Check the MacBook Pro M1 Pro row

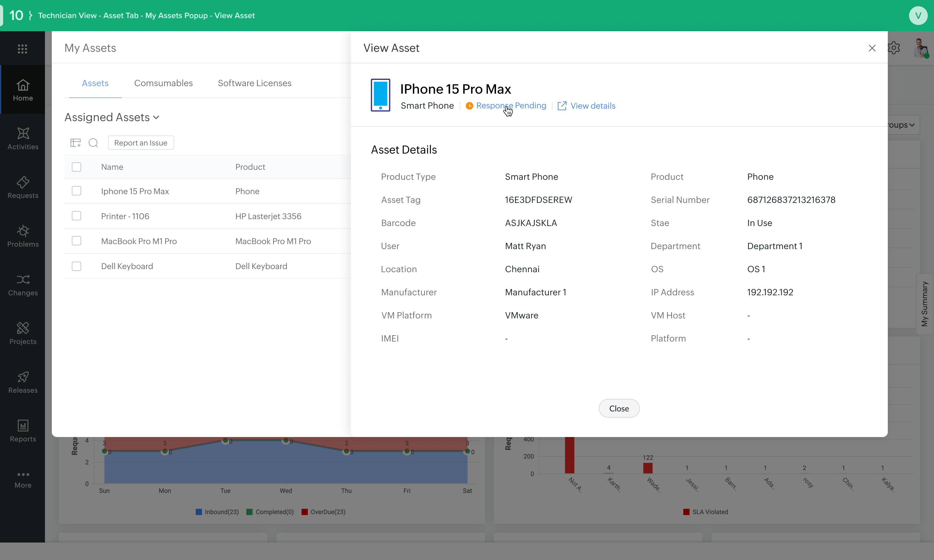76,241
